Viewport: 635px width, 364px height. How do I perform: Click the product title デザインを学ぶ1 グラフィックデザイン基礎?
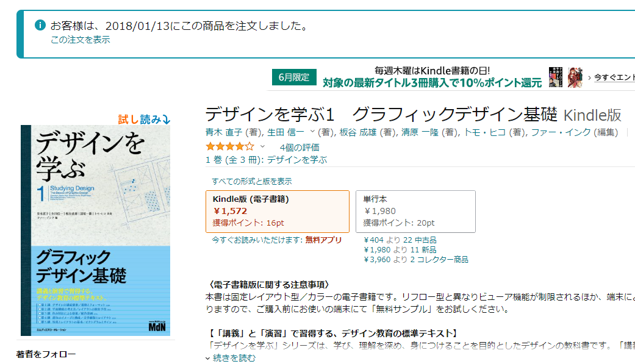pos(381,115)
